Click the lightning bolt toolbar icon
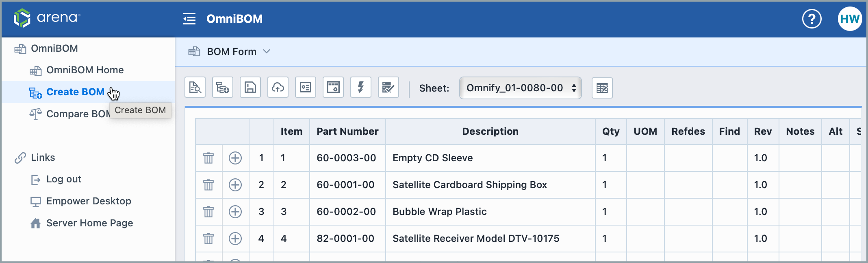868x263 pixels. pyautogui.click(x=361, y=88)
